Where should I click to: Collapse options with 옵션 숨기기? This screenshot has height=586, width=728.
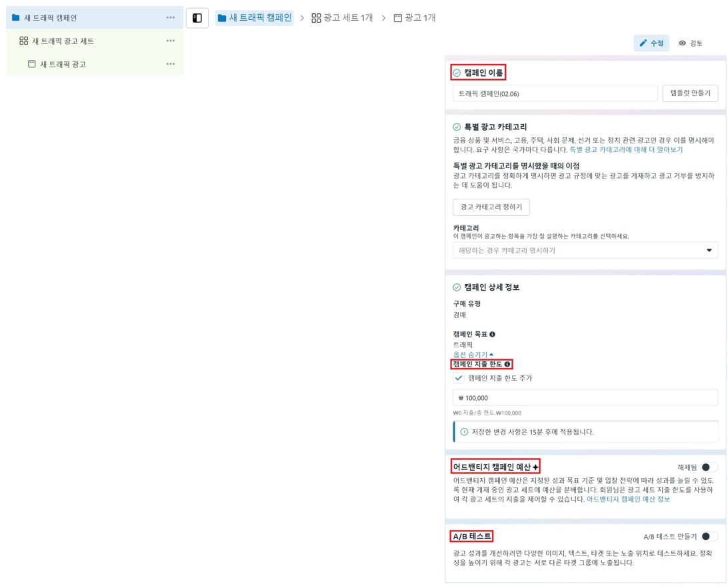click(473, 355)
